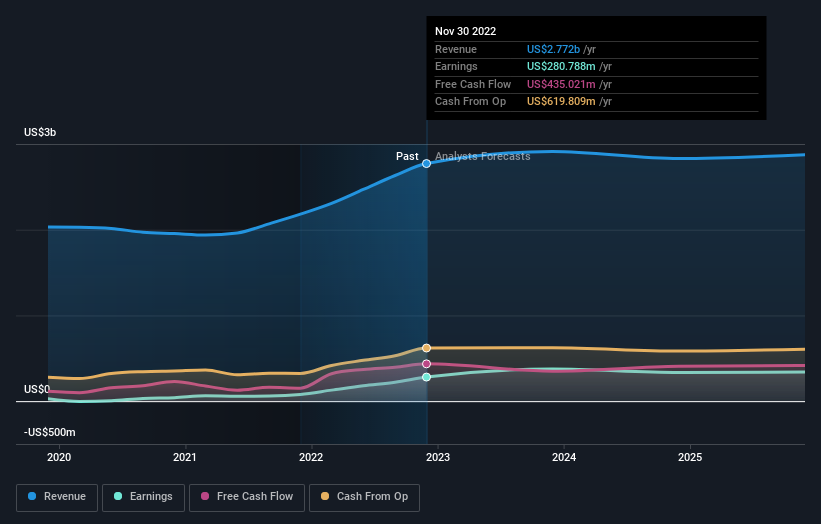This screenshot has width=821, height=524.
Task: Click the US$3b y-axis label
Action: tap(40, 132)
